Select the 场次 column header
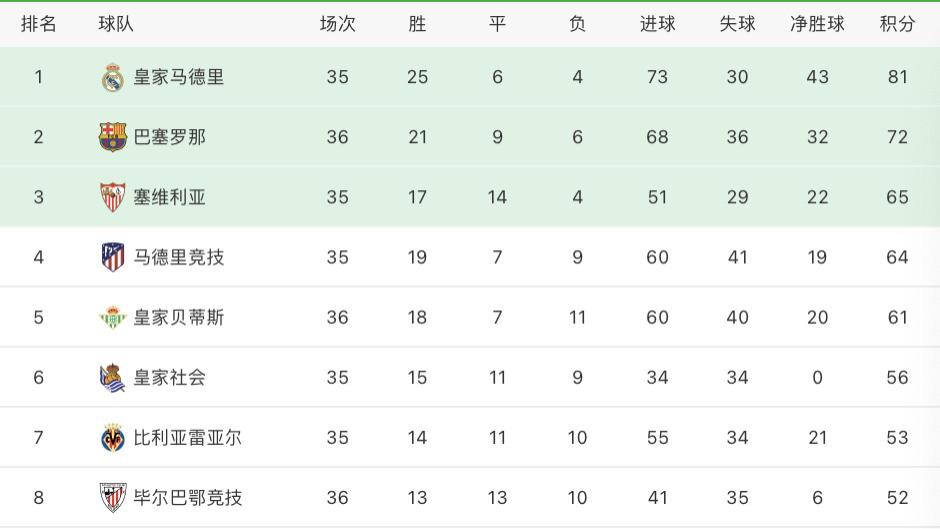This screenshot has width=940, height=529. [338, 24]
